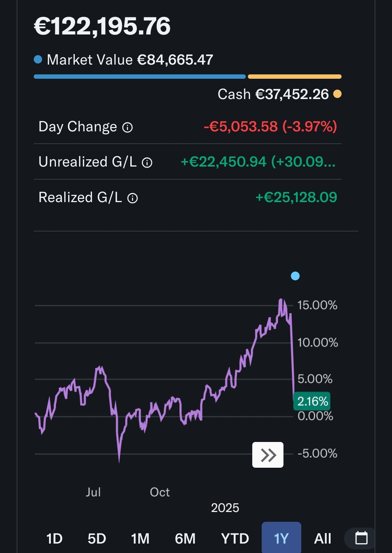Tap the Realized G/L label

(80, 197)
